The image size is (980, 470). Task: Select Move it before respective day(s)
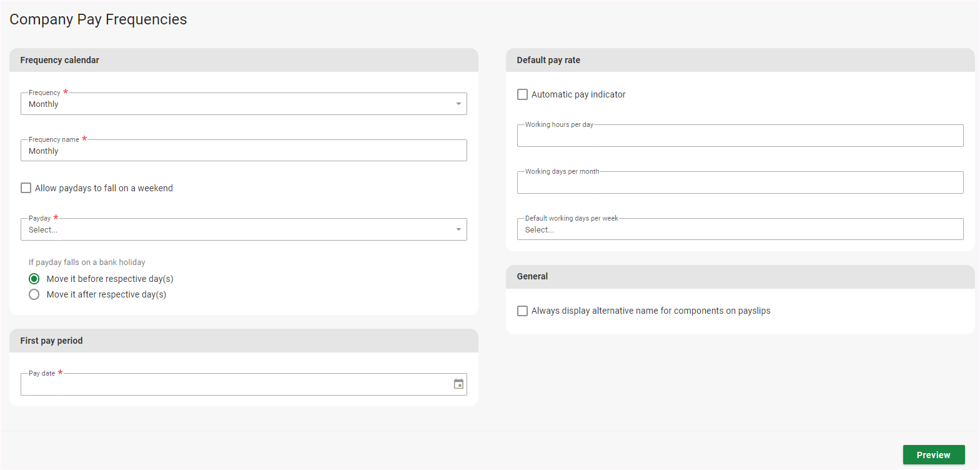tap(34, 279)
